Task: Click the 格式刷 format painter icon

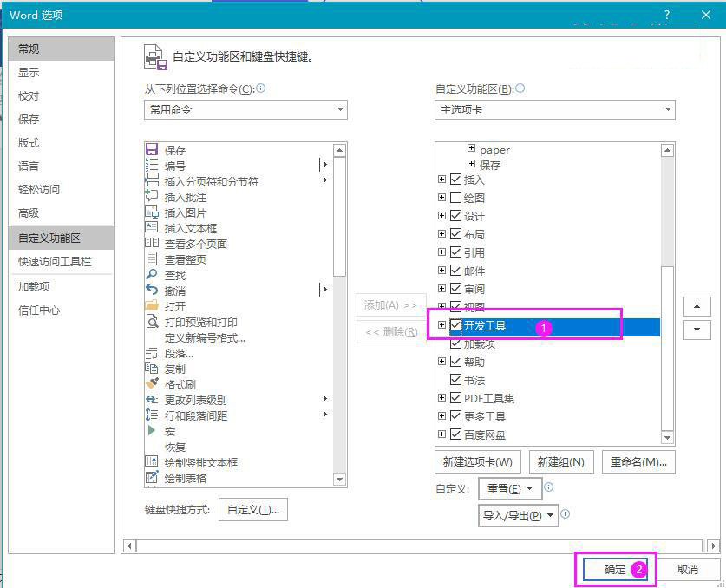Action: tap(152, 382)
